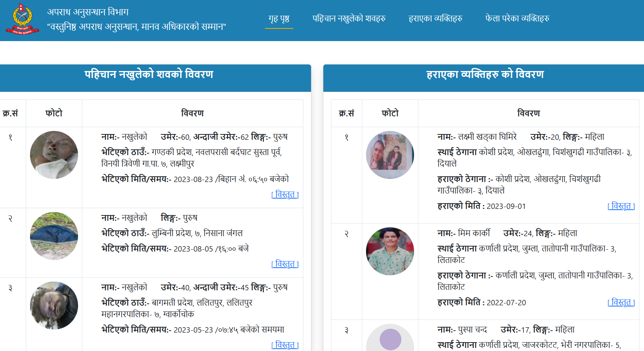The width and height of the screenshot is (644, 351).
Task: Open हराएका व्यक्तिहरु menu item
Action: [x=435, y=18]
